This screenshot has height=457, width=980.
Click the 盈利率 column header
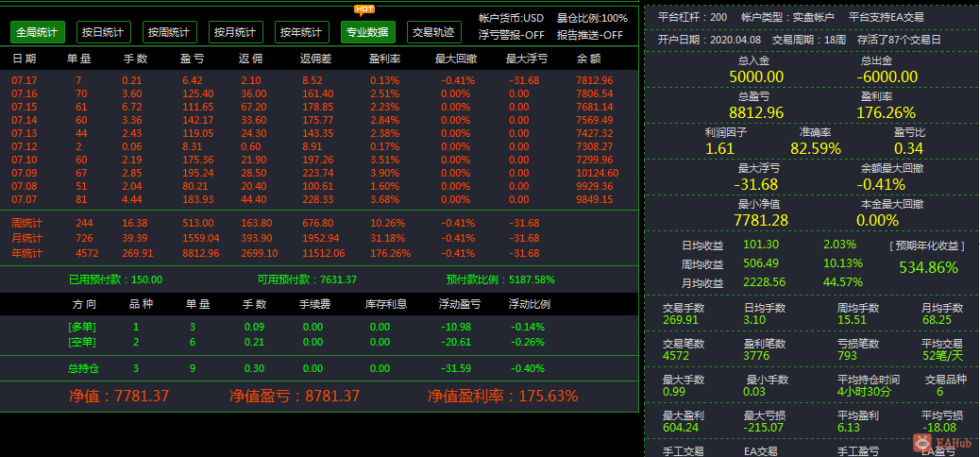point(385,59)
